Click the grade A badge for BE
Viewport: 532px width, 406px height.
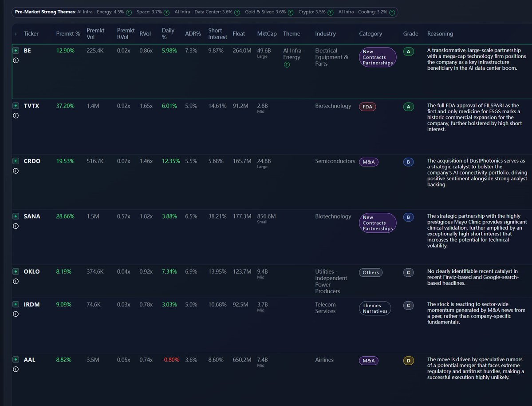click(409, 52)
